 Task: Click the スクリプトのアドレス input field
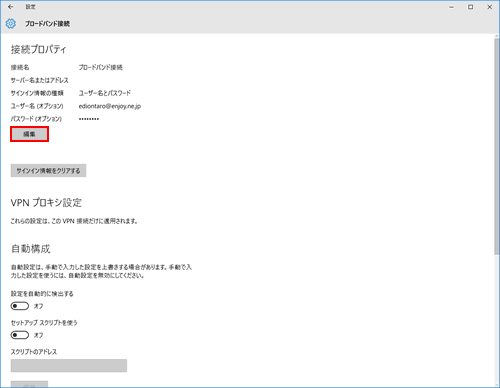69,365
